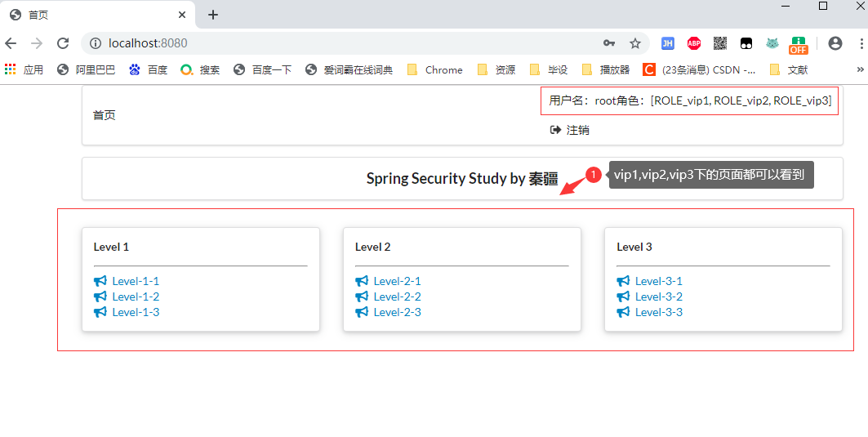Open the AdBlock Plus extension
The height and width of the screenshot is (437, 868).
point(694,43)
